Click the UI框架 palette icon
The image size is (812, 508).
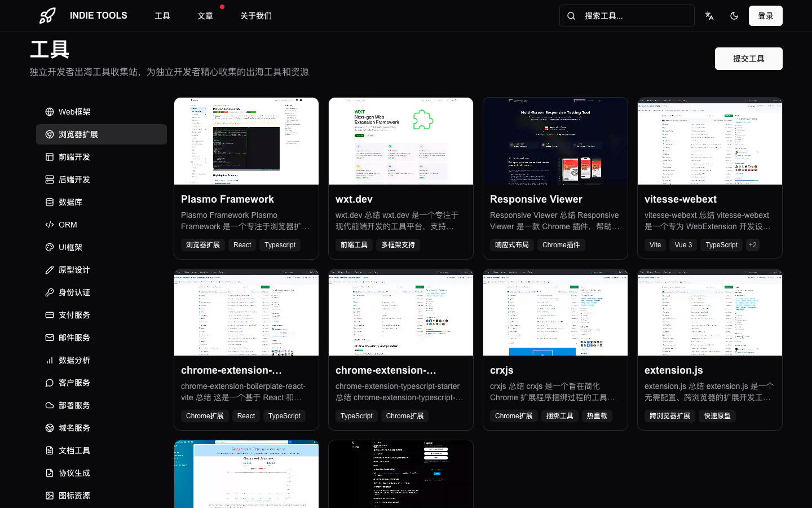tap(50, 247)
